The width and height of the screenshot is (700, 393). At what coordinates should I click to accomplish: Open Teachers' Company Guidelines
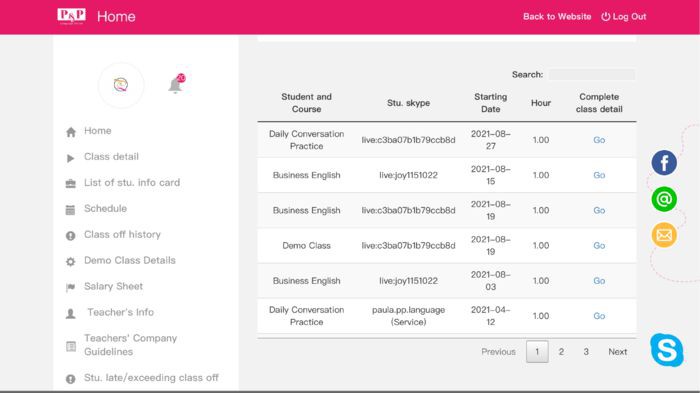(x=130, y=345)
